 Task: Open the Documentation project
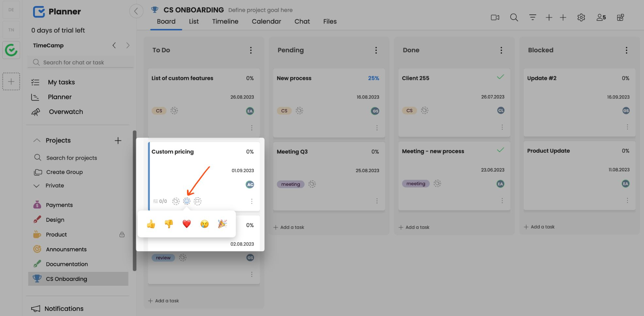coord(67,264)
